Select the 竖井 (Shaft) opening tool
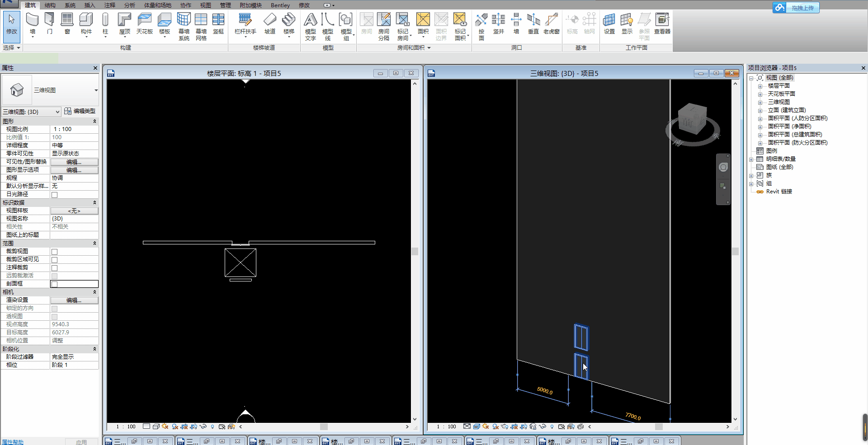Screen dimensions: 868x445 tap(499, 24)
